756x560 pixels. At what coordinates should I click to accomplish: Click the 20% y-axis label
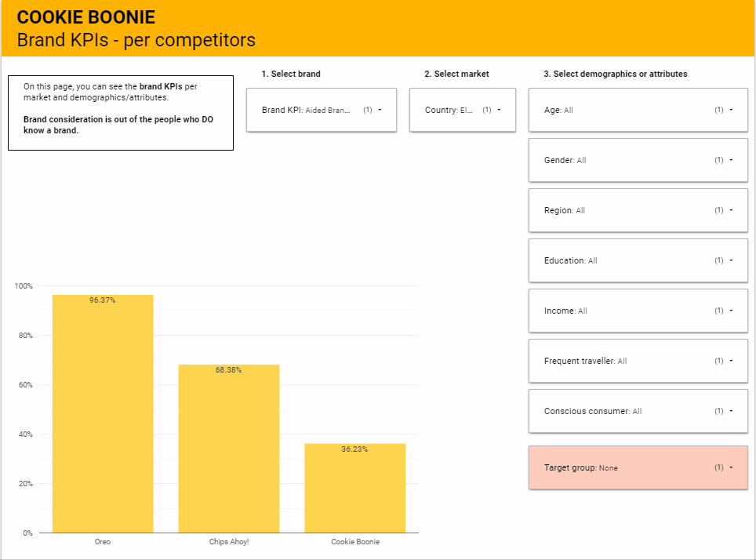click(x=26, y=484)
